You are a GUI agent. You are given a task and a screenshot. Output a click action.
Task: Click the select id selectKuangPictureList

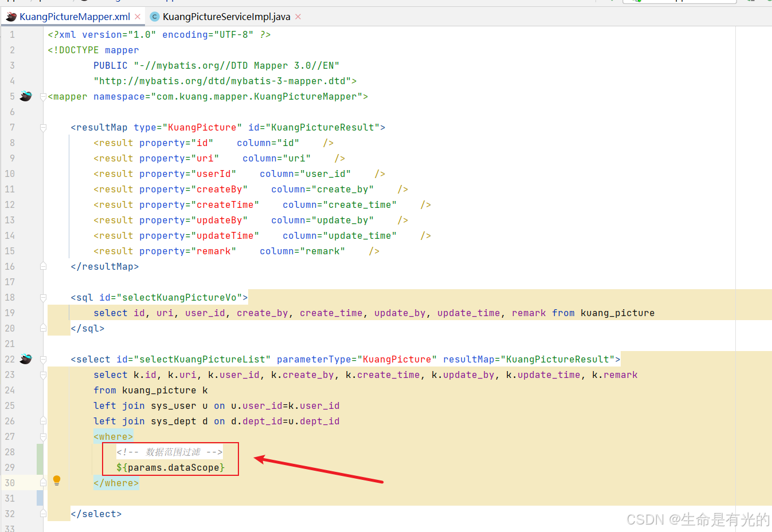(x=202, y=359)
